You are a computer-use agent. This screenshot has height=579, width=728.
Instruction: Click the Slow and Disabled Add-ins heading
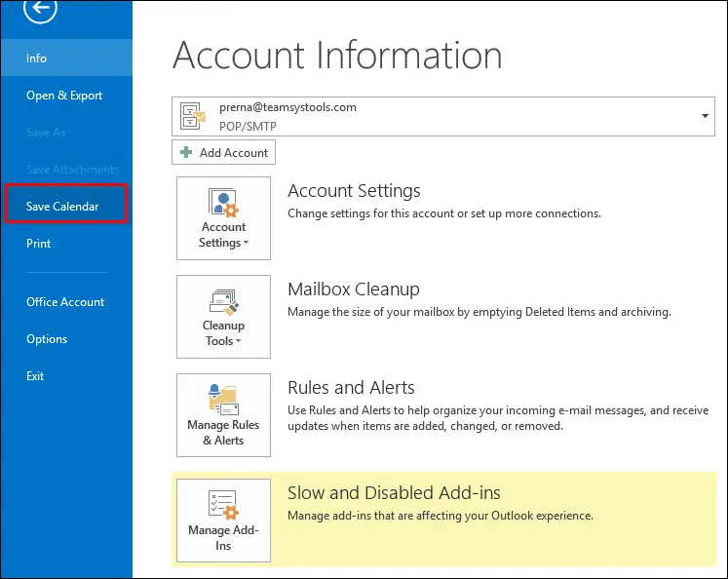click(x=394, y=493)
